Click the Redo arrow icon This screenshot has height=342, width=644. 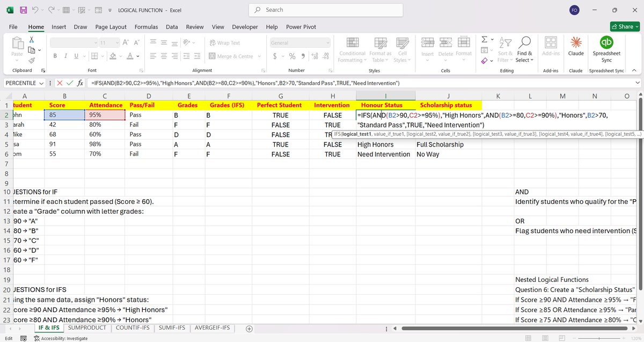pyautogui.click(x=52, y=10)
